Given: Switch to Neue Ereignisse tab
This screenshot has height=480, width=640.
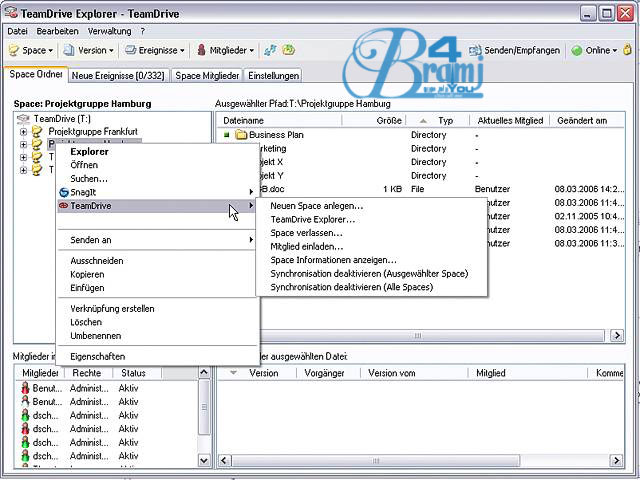Looking at the screenshot, I should click(x=118, y=76).
